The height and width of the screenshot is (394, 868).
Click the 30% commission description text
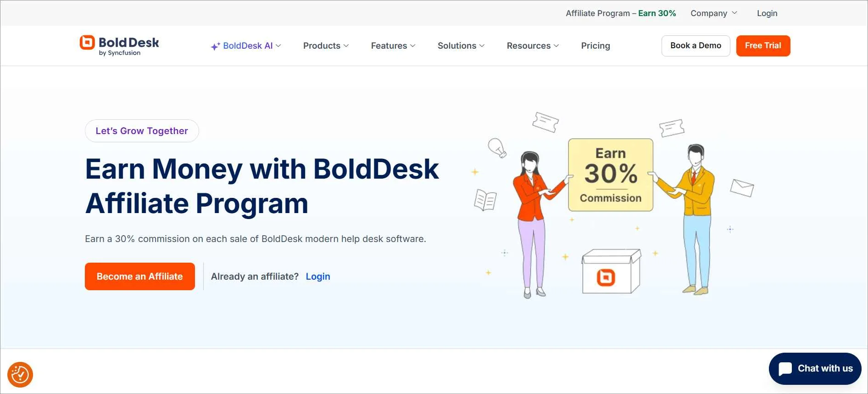coord(256,239)
